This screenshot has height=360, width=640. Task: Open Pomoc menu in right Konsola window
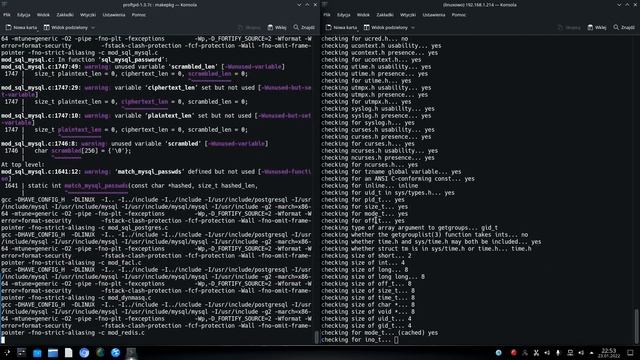tap(459, 15)
